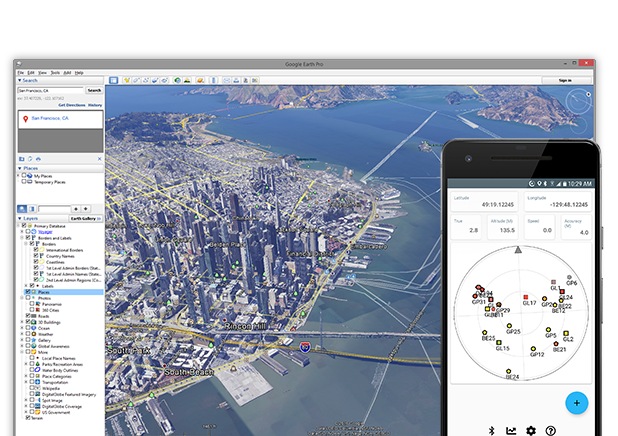Collapse the Search panel header triangle

click(x=20, y=80)
